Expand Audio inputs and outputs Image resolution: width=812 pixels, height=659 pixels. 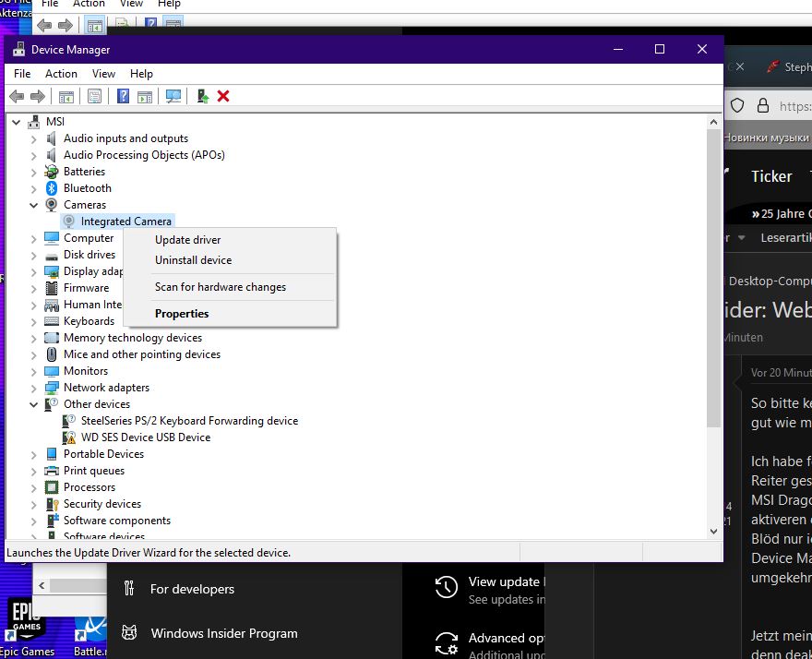33,139
